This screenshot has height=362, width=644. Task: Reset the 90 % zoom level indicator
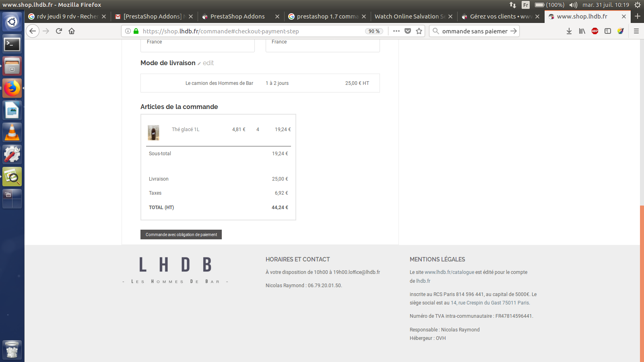click(374, 31)
